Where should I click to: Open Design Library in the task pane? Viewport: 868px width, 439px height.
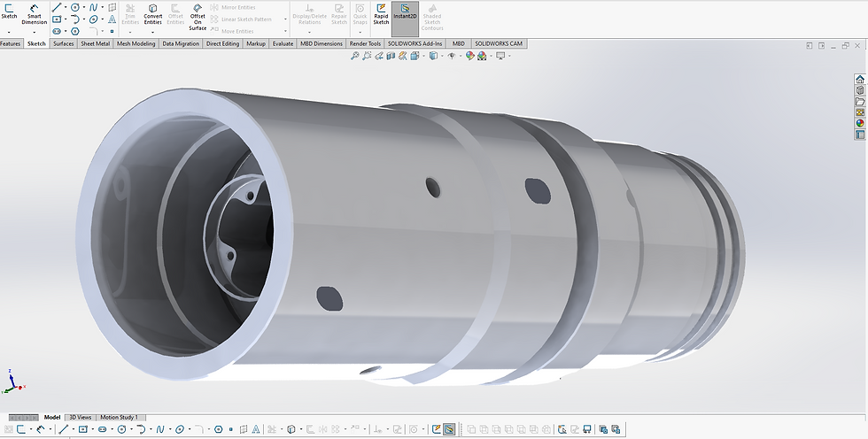860,90
